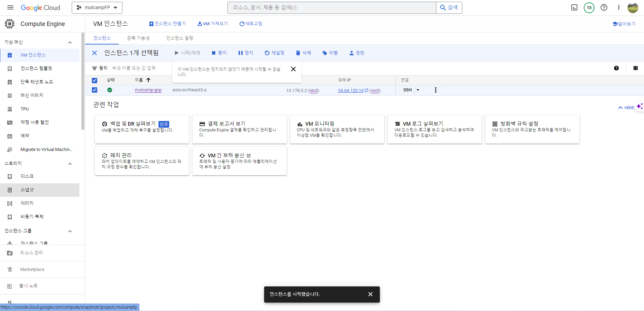This screenshot has height=311, width=644.
Task: Collapse the 스토리지 sidebar section
Action: point(70,164)
